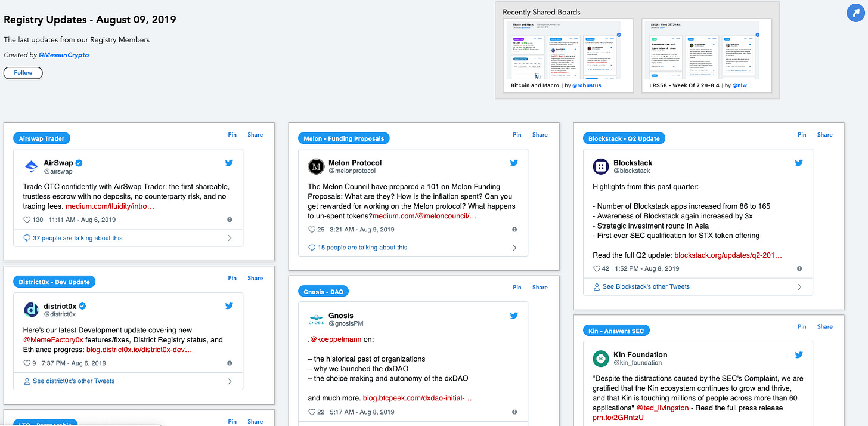Open chevron next to 37 people talking
The width and height of the screenshot is (868, 426).
pyautogui.click(x=230, y=238)
